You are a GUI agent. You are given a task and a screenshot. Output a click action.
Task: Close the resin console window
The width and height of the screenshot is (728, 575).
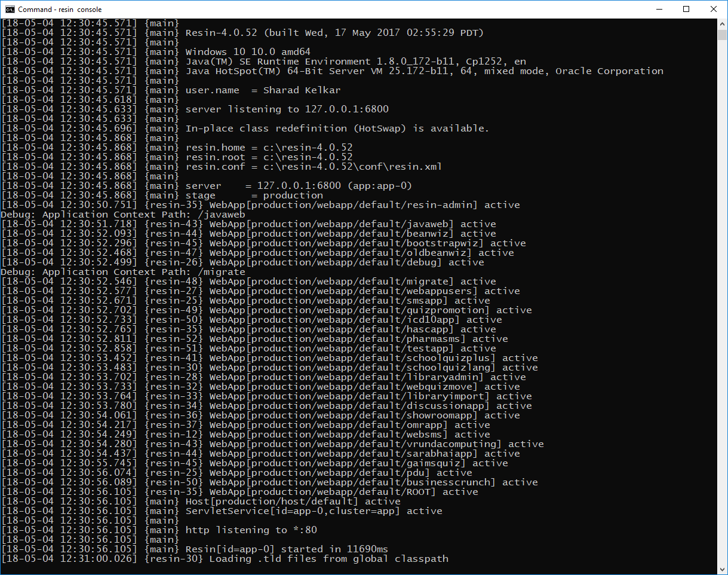[x=714, y=10]
